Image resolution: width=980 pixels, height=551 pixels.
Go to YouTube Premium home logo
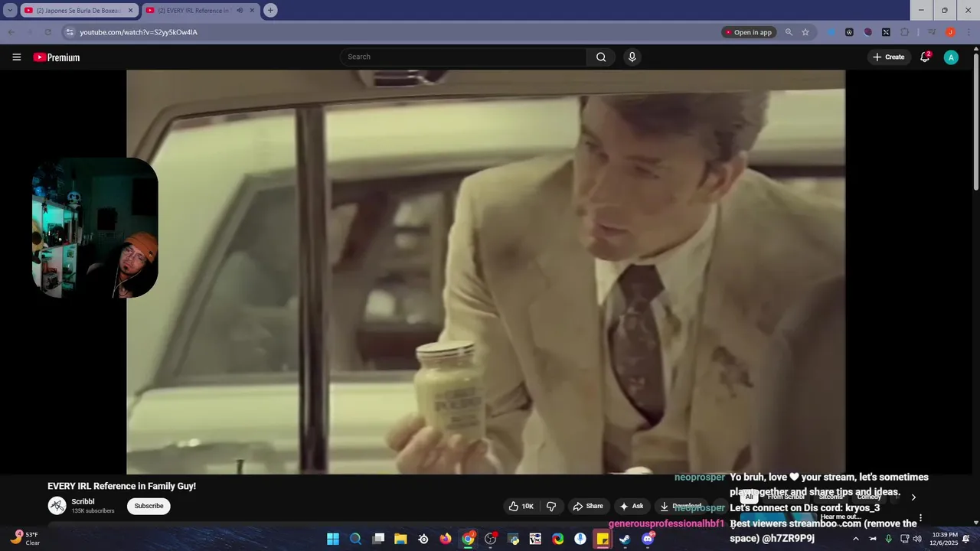pos(57,57)
